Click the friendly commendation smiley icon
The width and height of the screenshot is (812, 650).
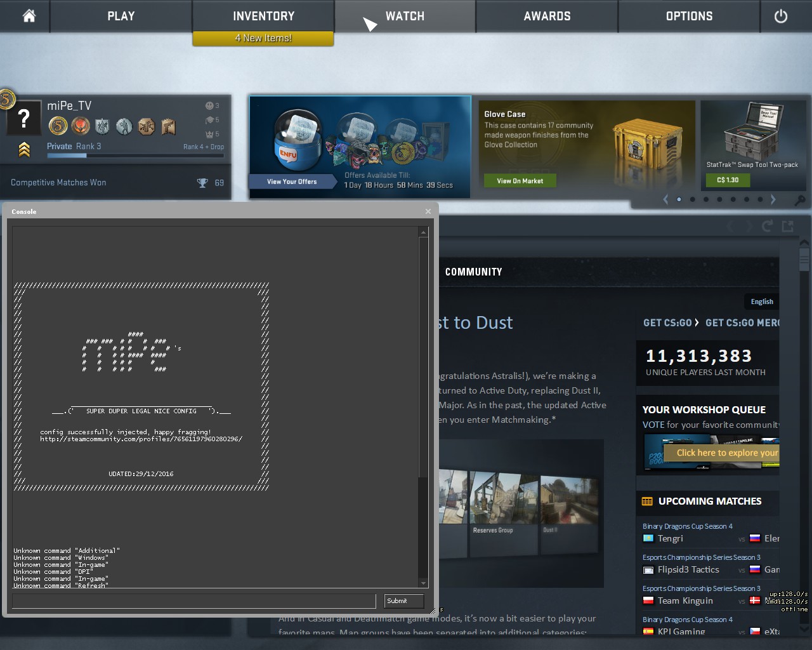tap(209, 105)
